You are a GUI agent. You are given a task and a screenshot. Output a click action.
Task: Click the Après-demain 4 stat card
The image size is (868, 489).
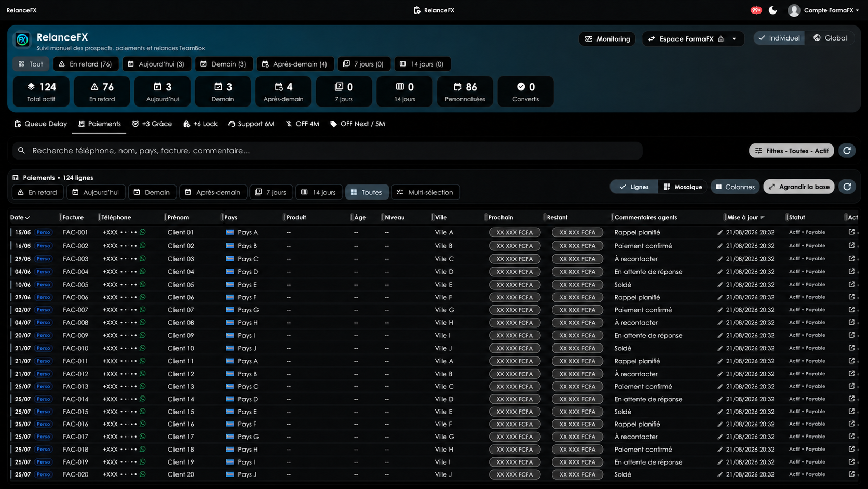283,91
